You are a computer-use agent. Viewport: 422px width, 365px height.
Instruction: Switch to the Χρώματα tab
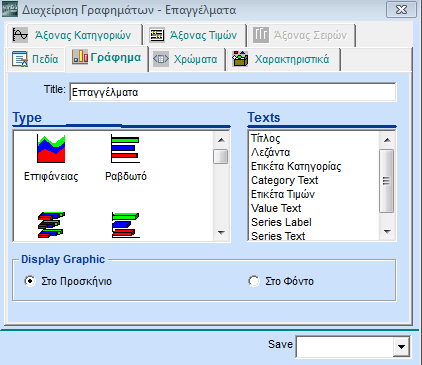coord(187,59)
